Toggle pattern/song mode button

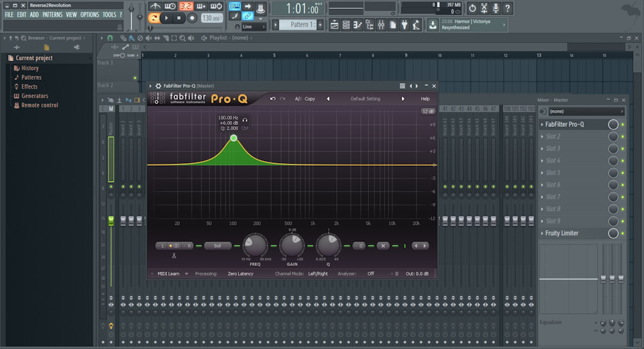154,17
